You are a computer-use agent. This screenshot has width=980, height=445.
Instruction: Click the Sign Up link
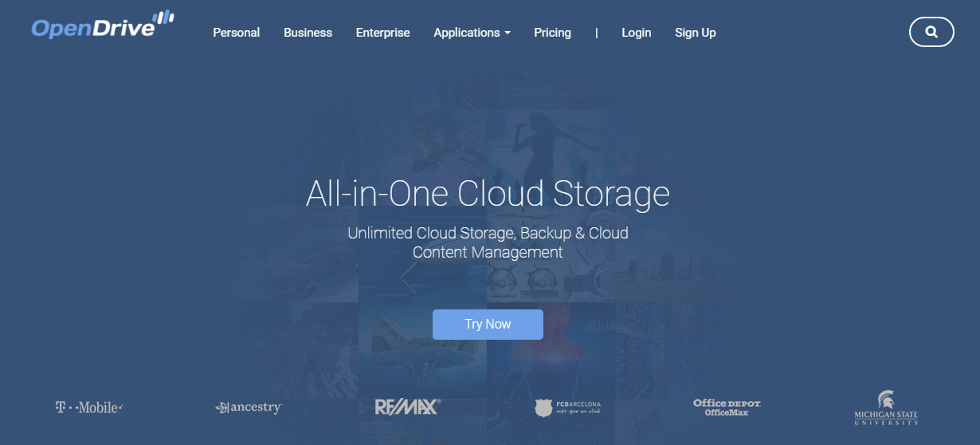tap(695, 33)
